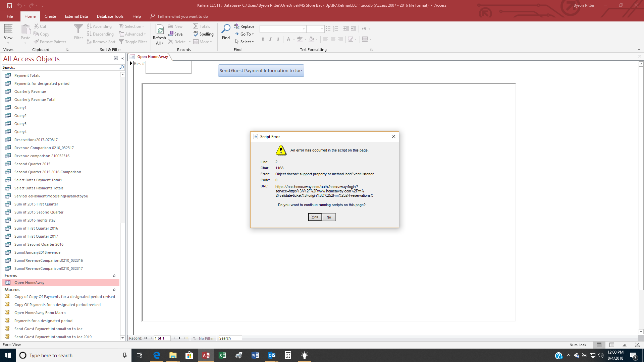Click the Res # input field
The height and width of the screenshot is (362, 644).
tap(168, 67)
